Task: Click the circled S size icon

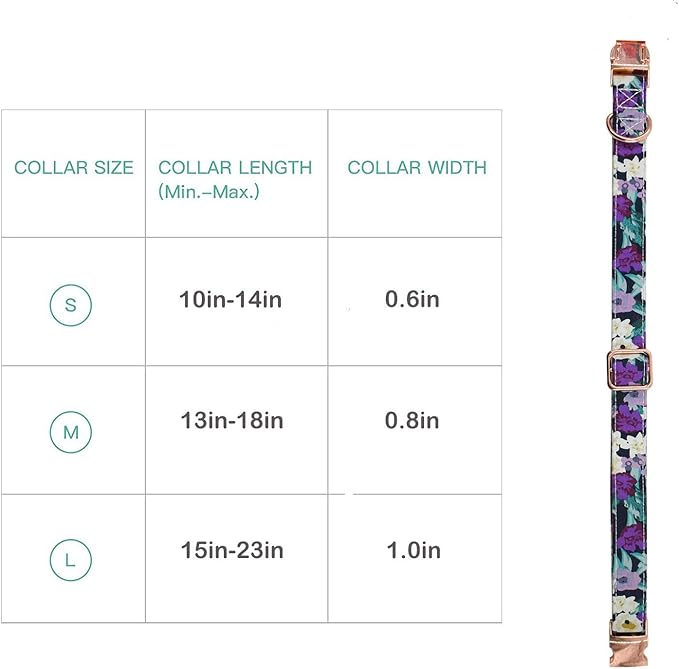Action: pyautogui.click(x=71, y=305)
